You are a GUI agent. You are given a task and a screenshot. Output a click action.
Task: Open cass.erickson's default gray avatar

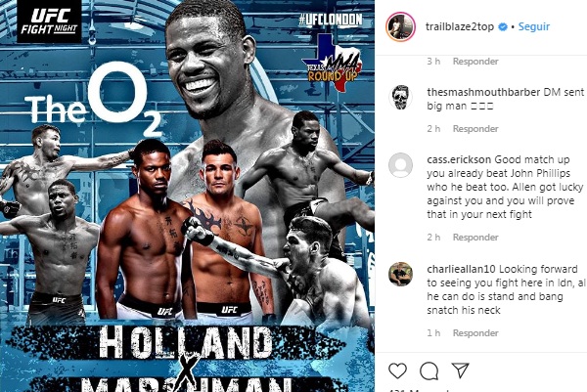coord(400,165)
